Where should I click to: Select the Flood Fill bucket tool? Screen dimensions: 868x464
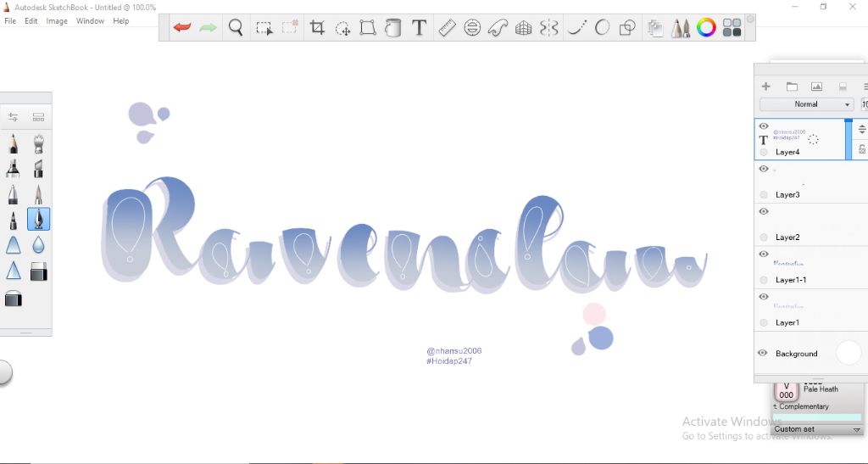tap(393, 27)
